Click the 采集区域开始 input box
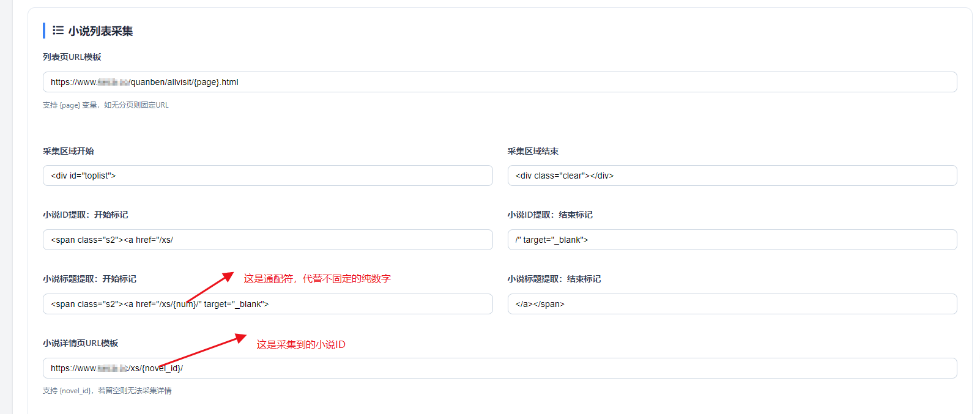Viewport: 980px width, 414px height. coord(268,176)
